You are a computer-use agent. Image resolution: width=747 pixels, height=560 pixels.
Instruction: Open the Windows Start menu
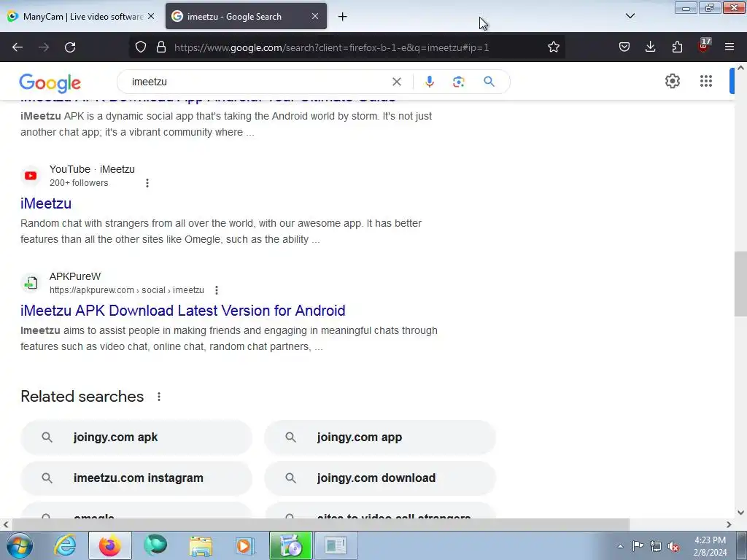click(20, 545)
